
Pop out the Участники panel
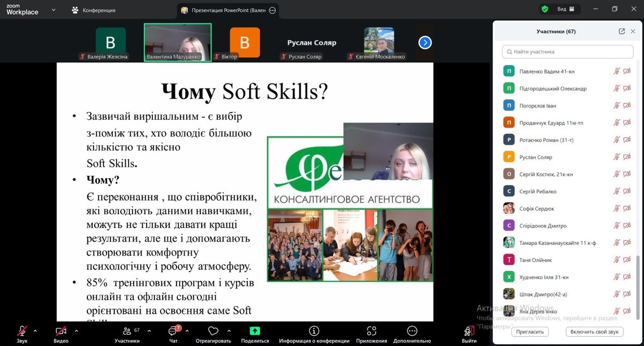click(x=621, y=31)
